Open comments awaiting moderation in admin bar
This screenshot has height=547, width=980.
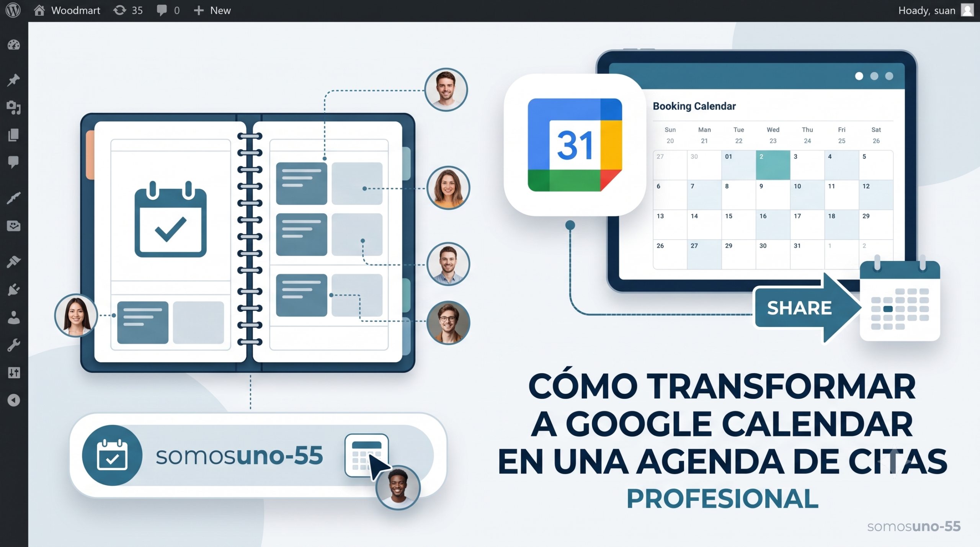pos(168,10)
